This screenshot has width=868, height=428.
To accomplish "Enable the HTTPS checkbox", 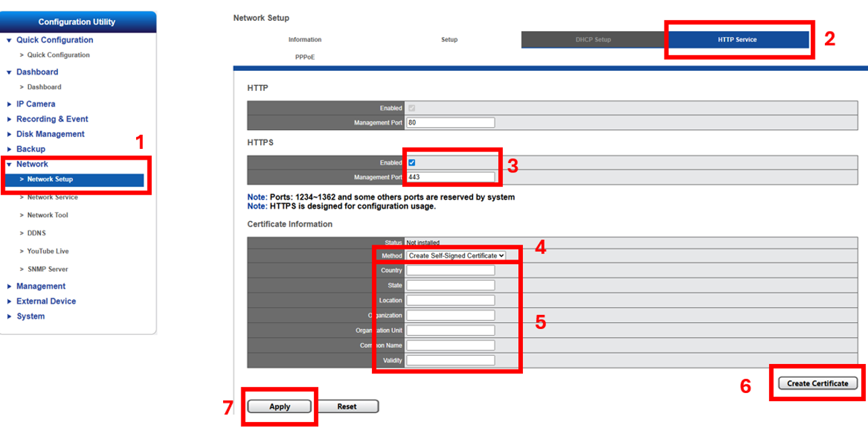I will [x=412, y=162].
